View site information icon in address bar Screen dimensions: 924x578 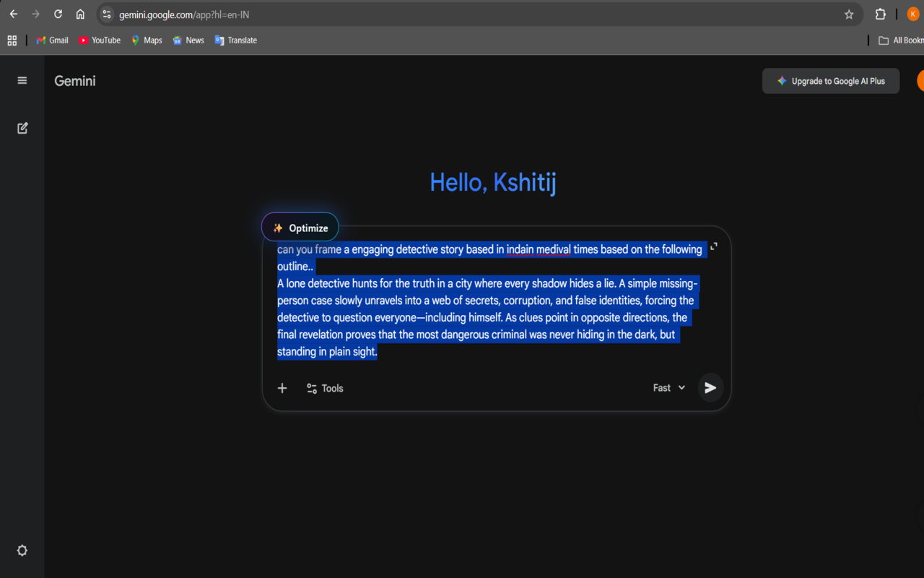pyautogui.click(x=107, y=14)
